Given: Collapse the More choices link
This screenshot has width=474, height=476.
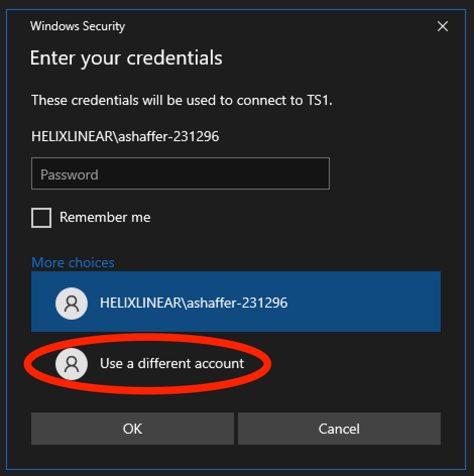Looking at the screenshot, I should point(73,263).
